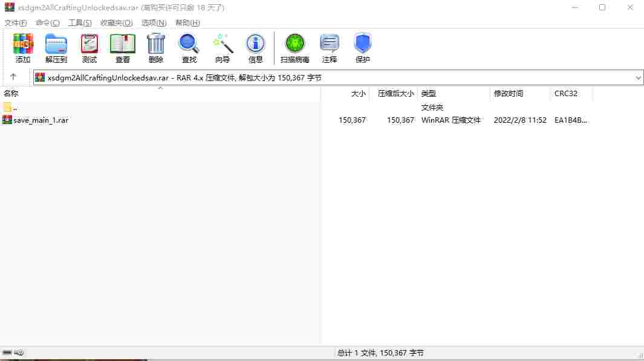The image size is (644, 361).
Task: Minimize the WinRAR window
Action: (575, 7)
